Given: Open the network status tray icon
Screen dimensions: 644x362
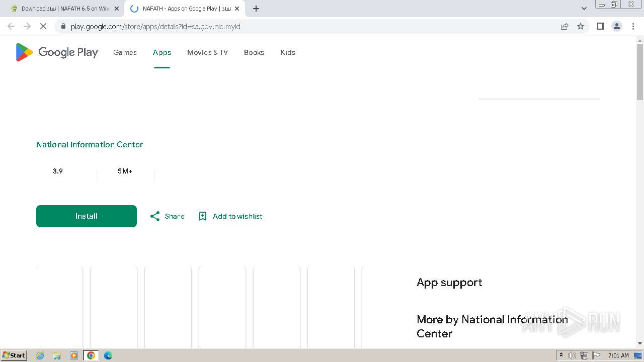Looking at the screenshot, I should click(x=584, y=355).
